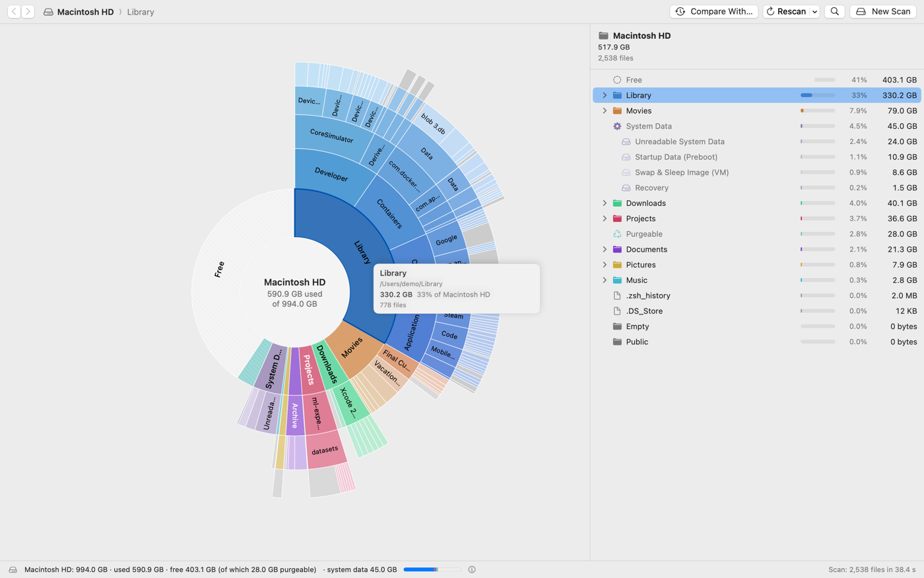
Task: Click the .DS_Store file icon
Action: [617, 311]
